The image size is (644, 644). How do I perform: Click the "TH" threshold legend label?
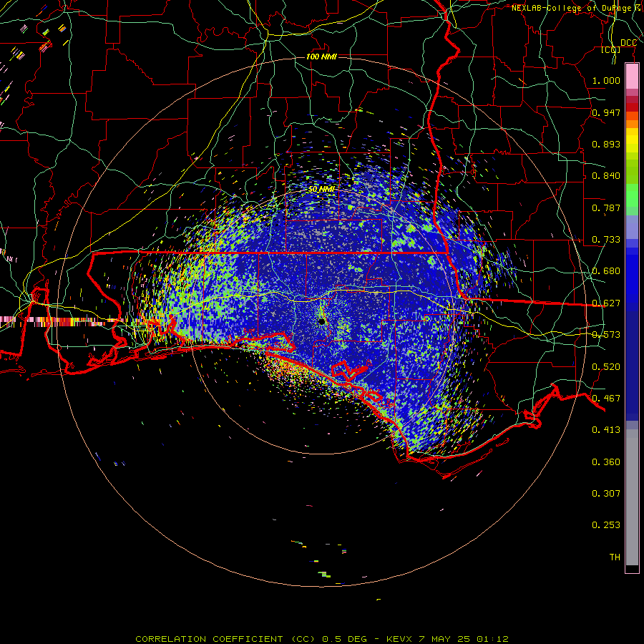tap(615, 557)
